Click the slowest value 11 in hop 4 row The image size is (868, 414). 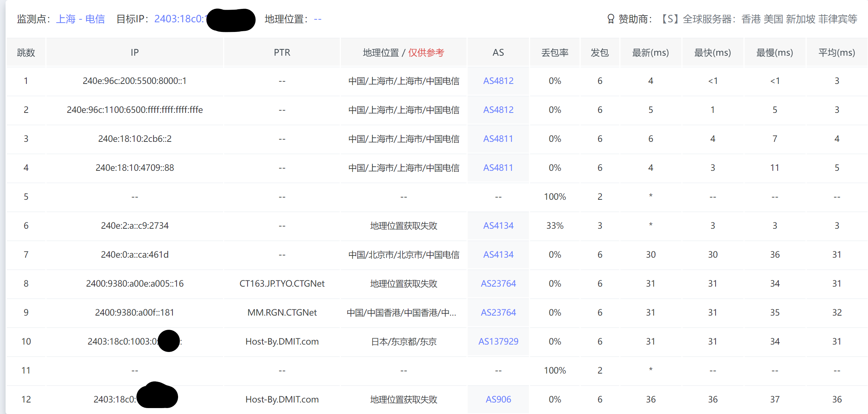775,168
